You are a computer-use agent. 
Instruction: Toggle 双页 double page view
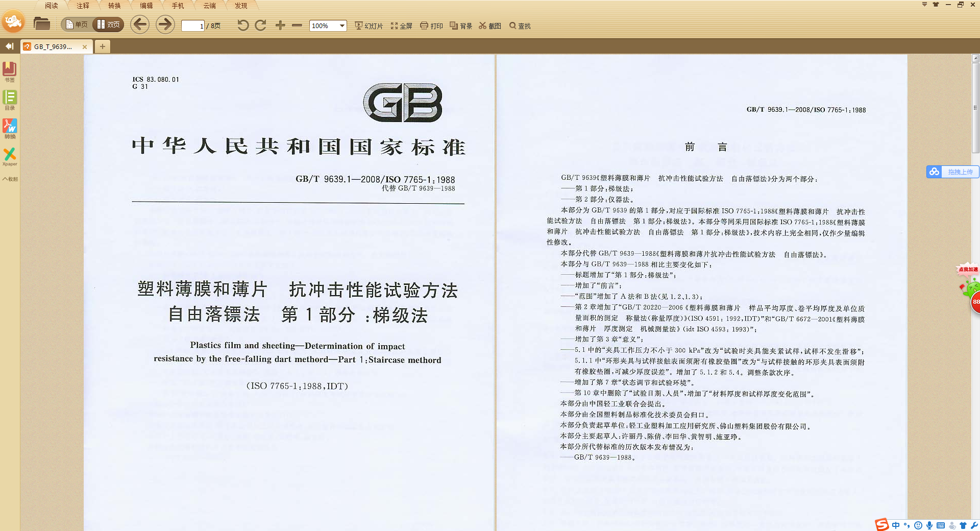[108, 25]
